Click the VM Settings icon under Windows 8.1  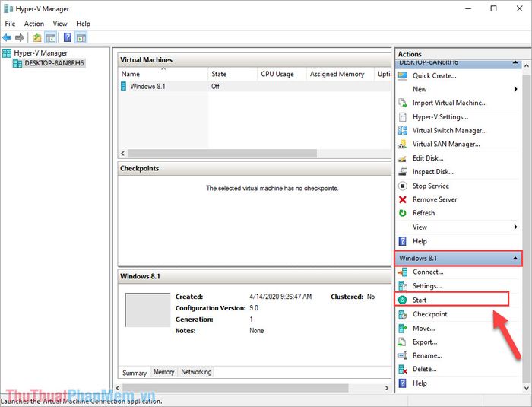coord(403,286)
